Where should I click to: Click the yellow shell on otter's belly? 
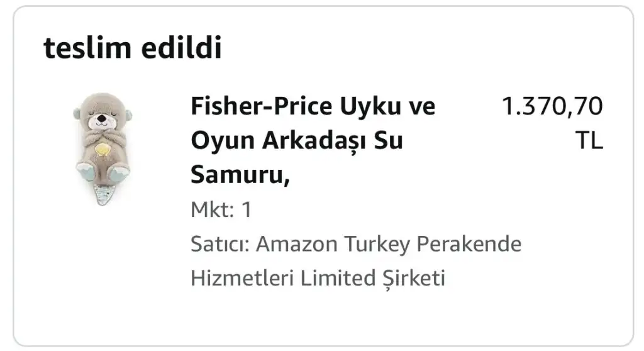pos(101,150)
